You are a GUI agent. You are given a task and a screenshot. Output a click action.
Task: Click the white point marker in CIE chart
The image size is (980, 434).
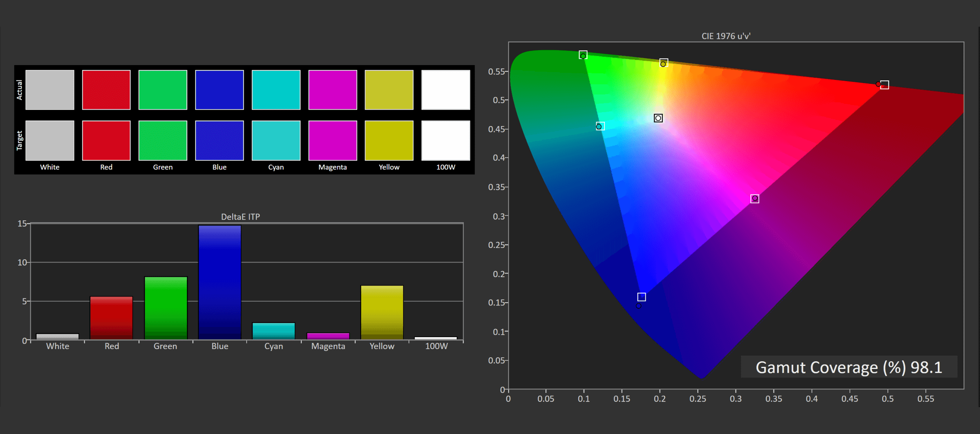point(658,118)
